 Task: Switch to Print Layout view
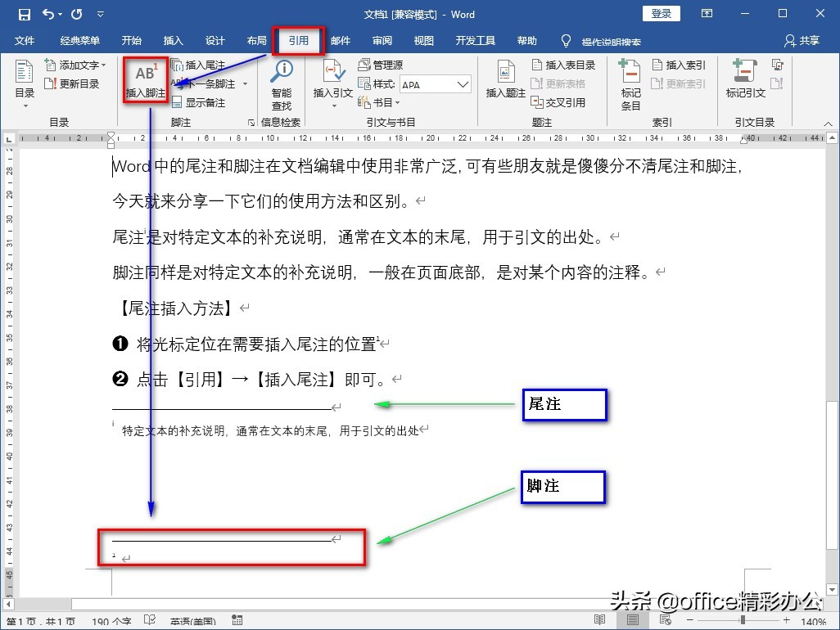[633, 620]
